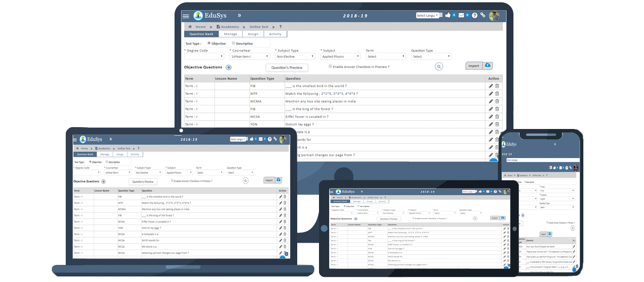The width and height of the screenshot is (644, 282).
Task: Open the mail envelope icon on the laptop
Action: pyautogui.click(x=261, y=139)
